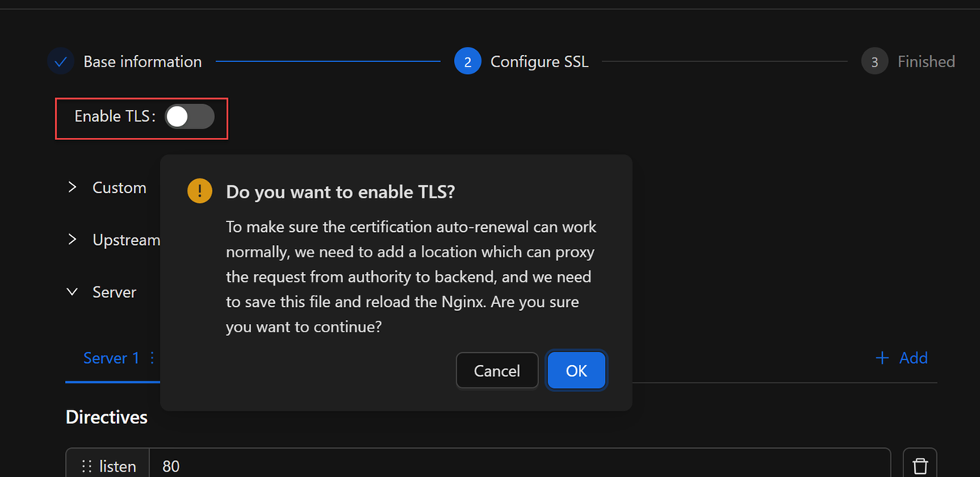980x477 pixels.
Task: Click the drag handle beside the listen directive
Action: pyautogui.click(x=86, y=466)
